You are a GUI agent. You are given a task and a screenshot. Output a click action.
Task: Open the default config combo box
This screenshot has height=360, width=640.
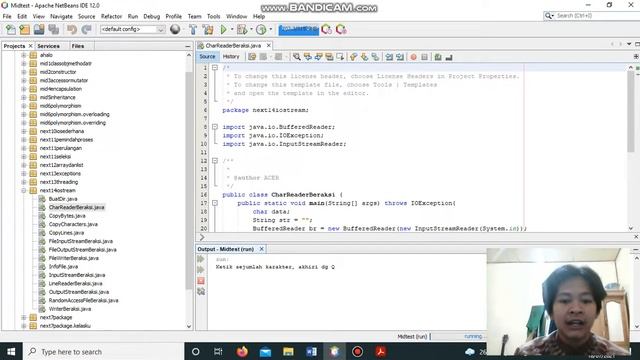point(132,29)
